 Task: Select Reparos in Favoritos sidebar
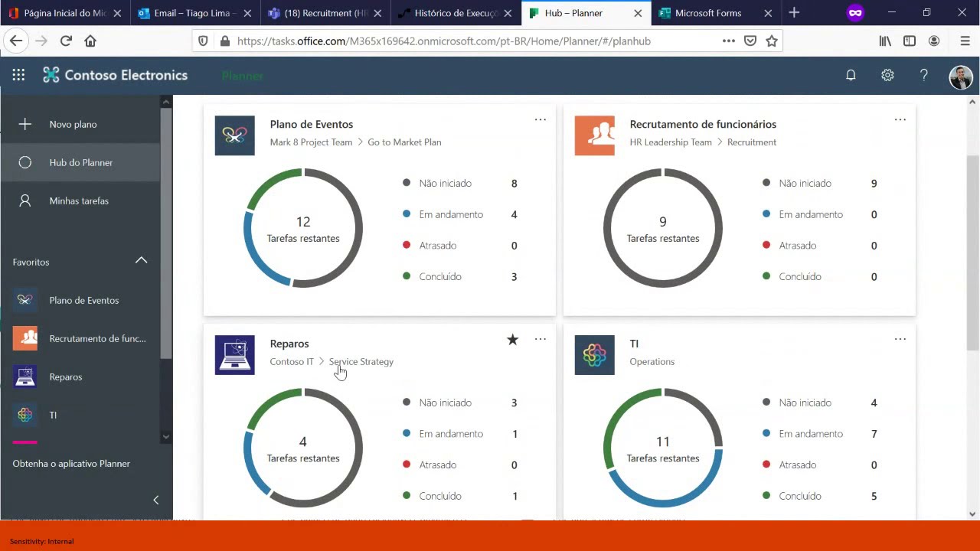pyautogui.click(x=80, y=377)
